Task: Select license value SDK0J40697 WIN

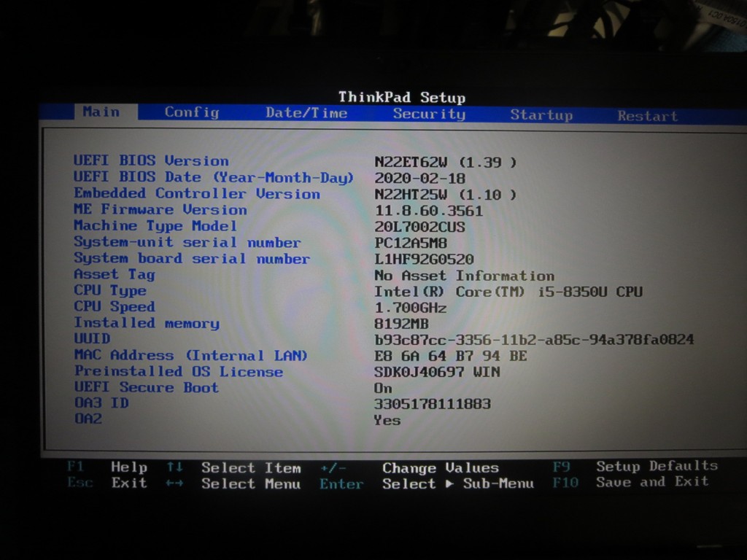Action: point(438,372)
